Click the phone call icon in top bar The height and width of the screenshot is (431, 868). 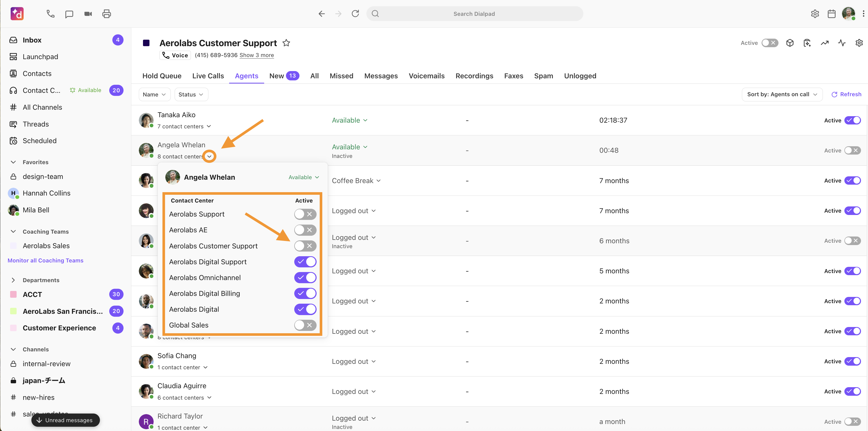point(50,14)
